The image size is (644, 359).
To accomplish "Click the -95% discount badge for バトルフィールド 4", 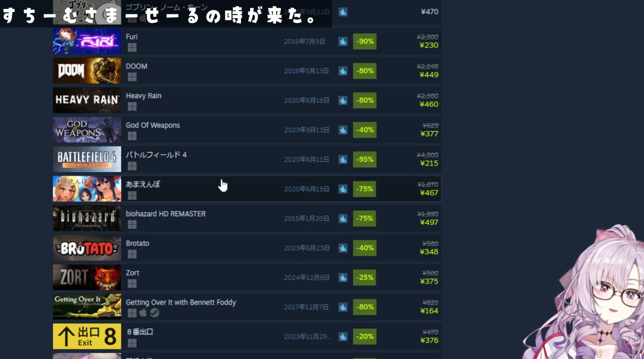I will pyautogui.click(x=364, y=159).
